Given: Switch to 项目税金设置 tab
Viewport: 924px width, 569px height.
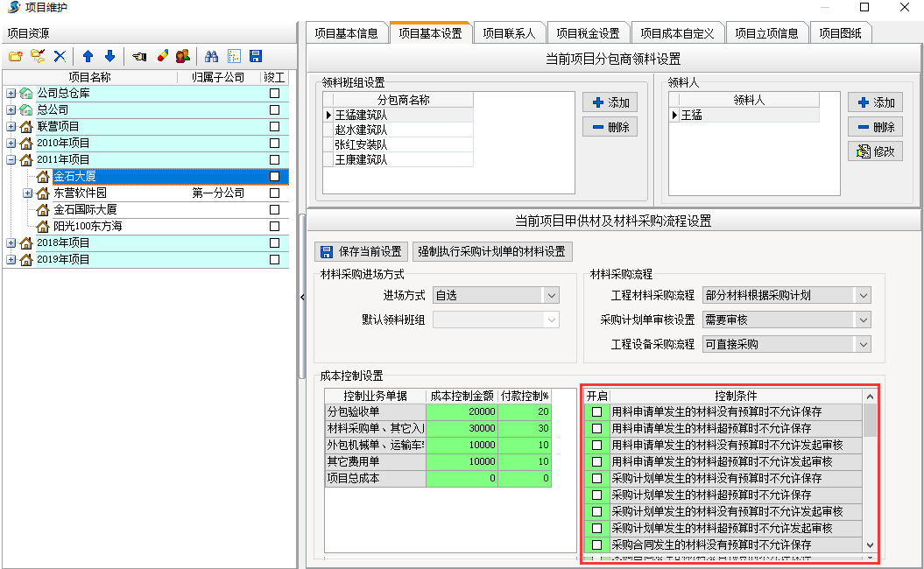Looking at the screenshot, I should point(588,33).
